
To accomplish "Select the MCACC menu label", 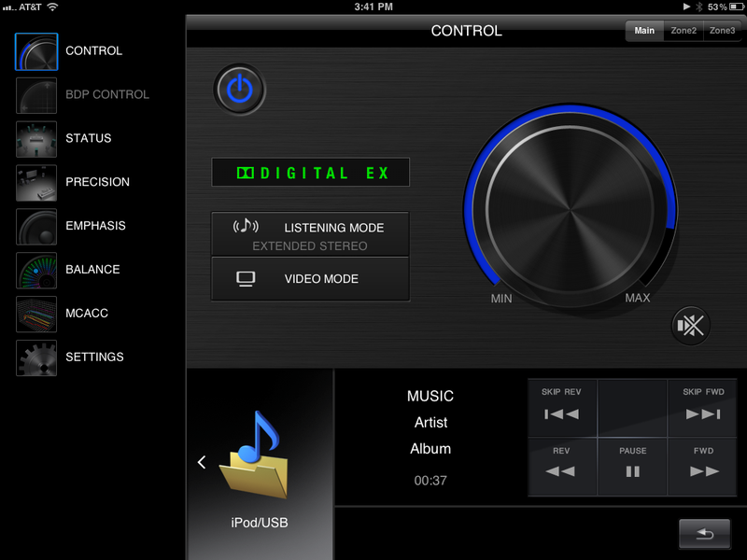I will (87, 314).
